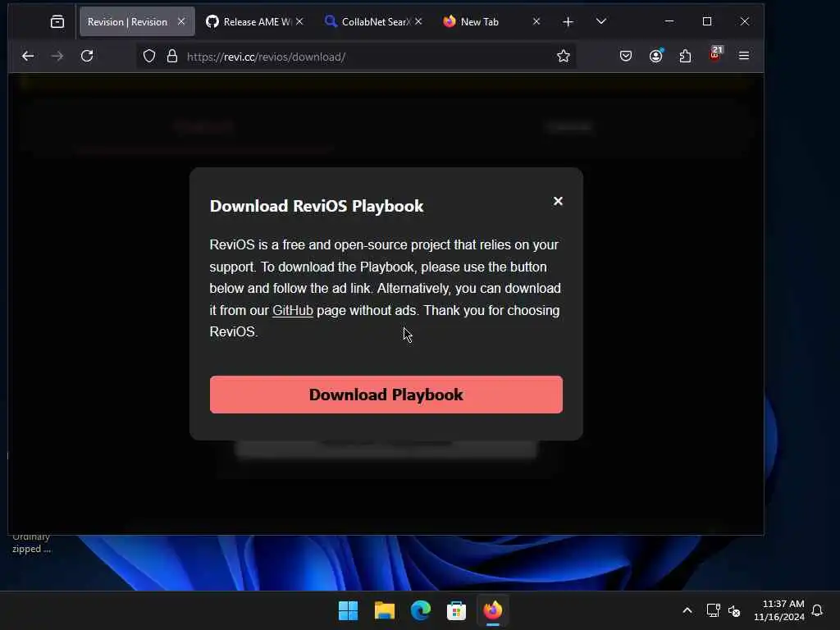This screenshot has width=840, height=630.
Task: Switch to the CollabNet SearX tab
Action: click(x=374, y=21)
